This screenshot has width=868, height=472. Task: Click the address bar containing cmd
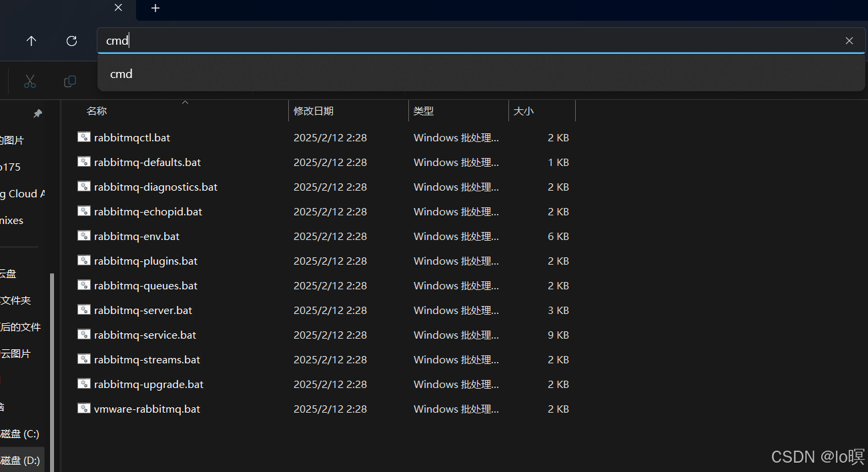tap(481, 41)
